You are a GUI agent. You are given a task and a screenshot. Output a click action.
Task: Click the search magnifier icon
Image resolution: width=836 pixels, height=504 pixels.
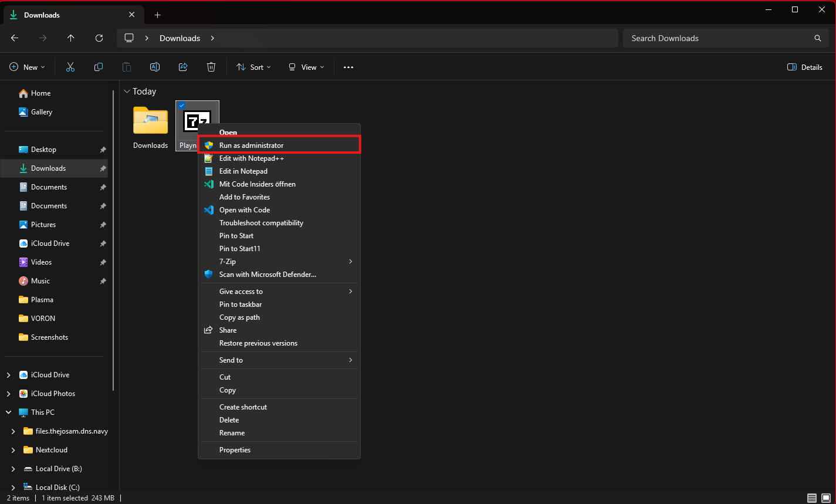(x=818, y=38)
